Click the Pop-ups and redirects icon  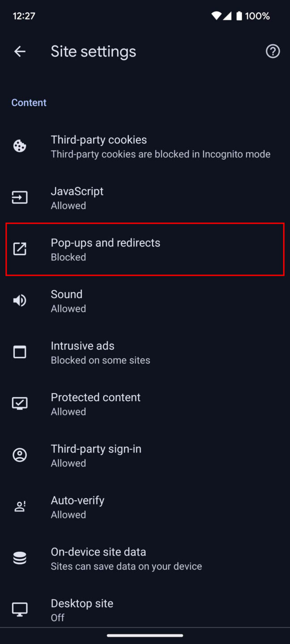[x=20, y=249]
